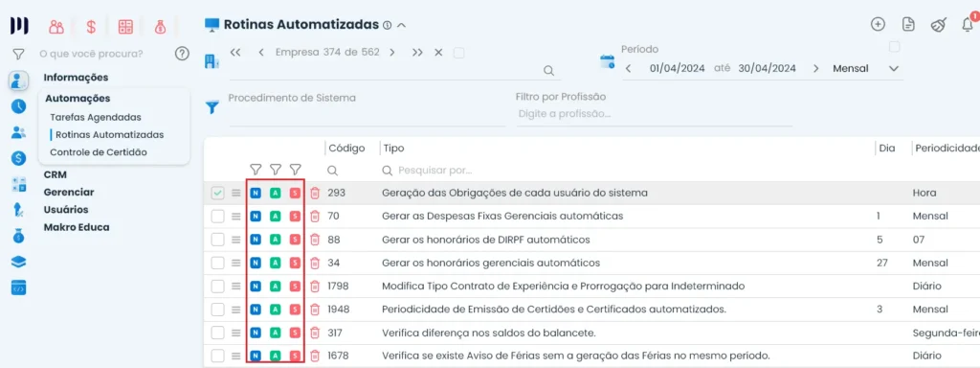Open Makro Educa menu section
Screen dimensions: 980x368
point(77,227)
